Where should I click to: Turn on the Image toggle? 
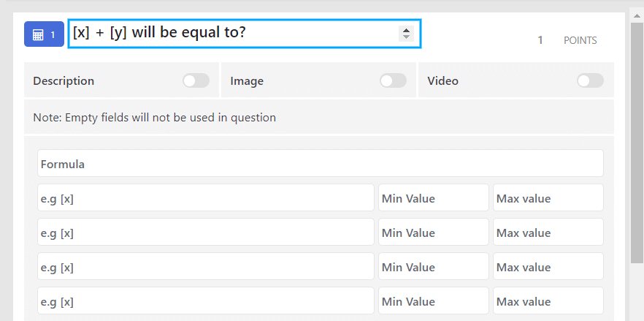(393, 80)
